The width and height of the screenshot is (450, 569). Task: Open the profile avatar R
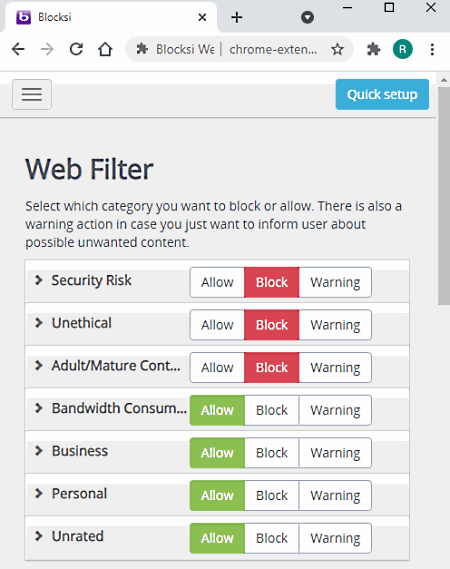pyautogui.click(x=402, y=49)
